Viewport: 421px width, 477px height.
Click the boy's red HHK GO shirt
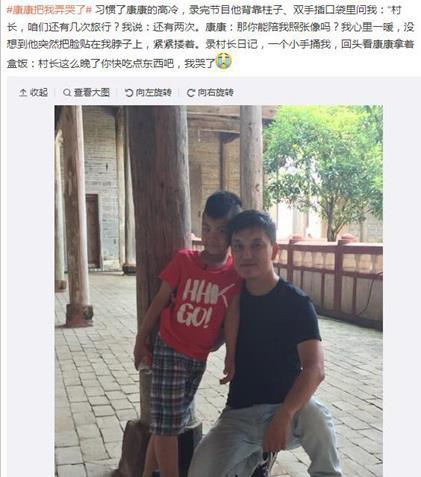(x=199, y=303)
